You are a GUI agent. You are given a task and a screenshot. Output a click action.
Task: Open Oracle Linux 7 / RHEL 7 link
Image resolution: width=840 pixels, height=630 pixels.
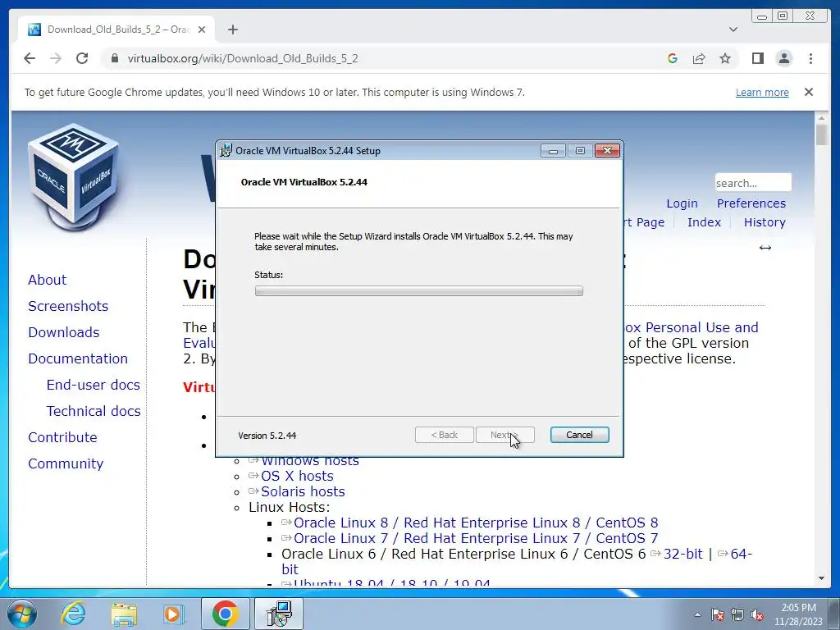(x=476, y=538)
